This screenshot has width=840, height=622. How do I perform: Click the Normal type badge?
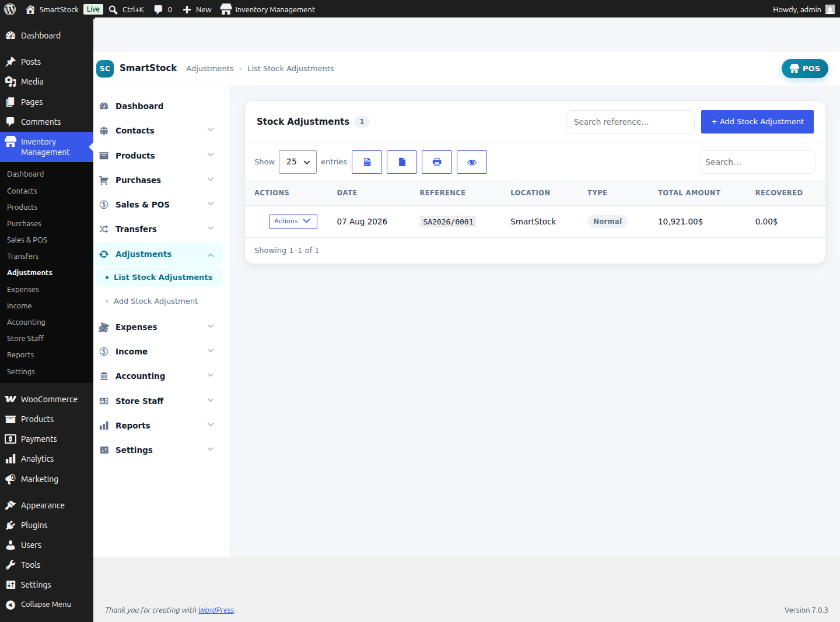[607, 222]
